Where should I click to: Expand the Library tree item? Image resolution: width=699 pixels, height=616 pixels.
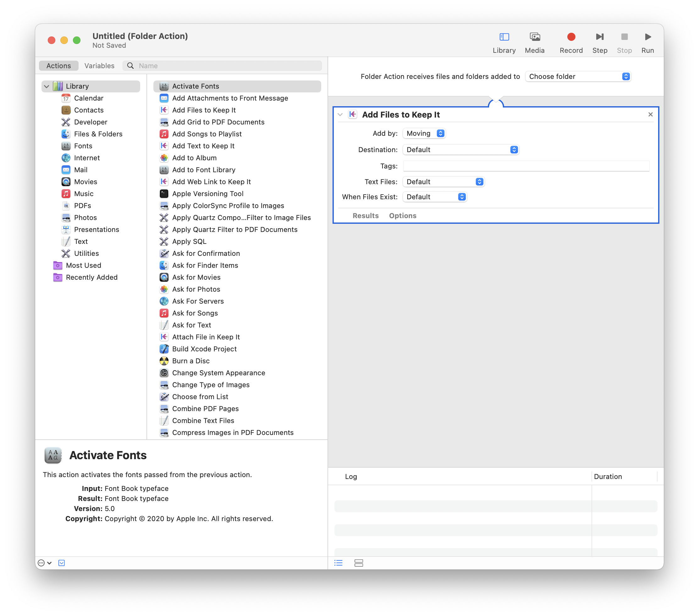point(48,85)
